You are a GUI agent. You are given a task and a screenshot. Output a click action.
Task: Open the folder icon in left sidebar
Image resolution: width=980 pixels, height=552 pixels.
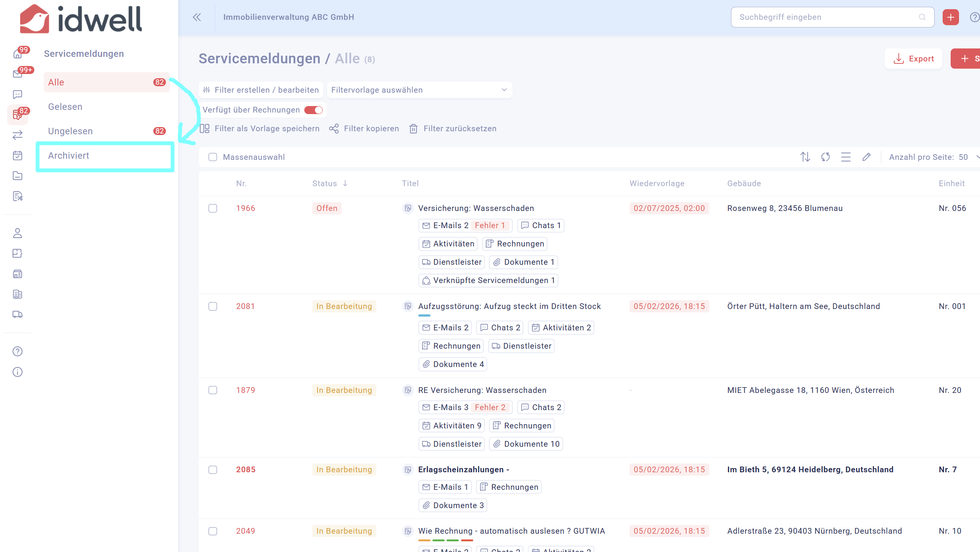[18, 175]
